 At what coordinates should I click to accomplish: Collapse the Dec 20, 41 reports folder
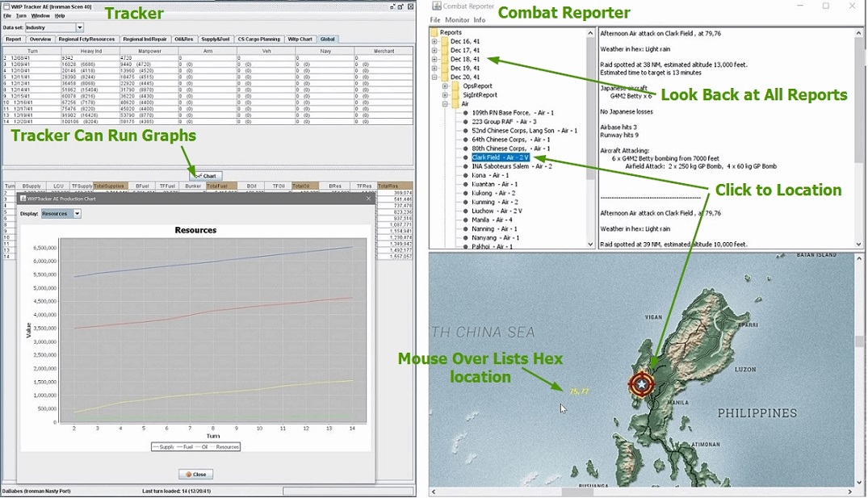pyautogui.click(x=434, y=77)
